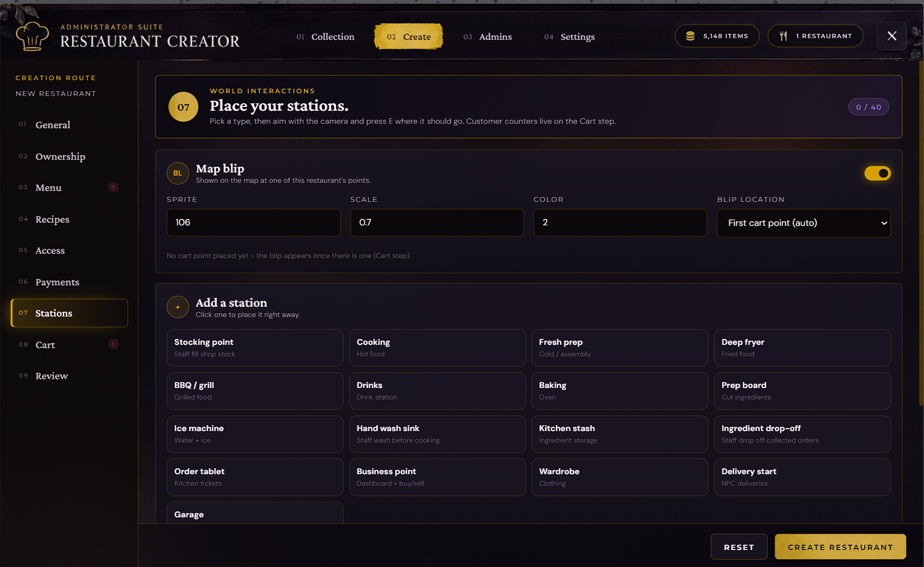The height and width of the screenshot is (567, 924).
Task: Click the BL map blip badge
Action: 178,174
